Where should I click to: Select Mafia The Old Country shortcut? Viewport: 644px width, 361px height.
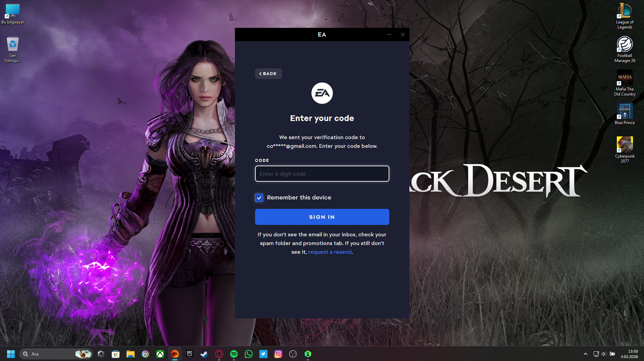pos(625,83)
